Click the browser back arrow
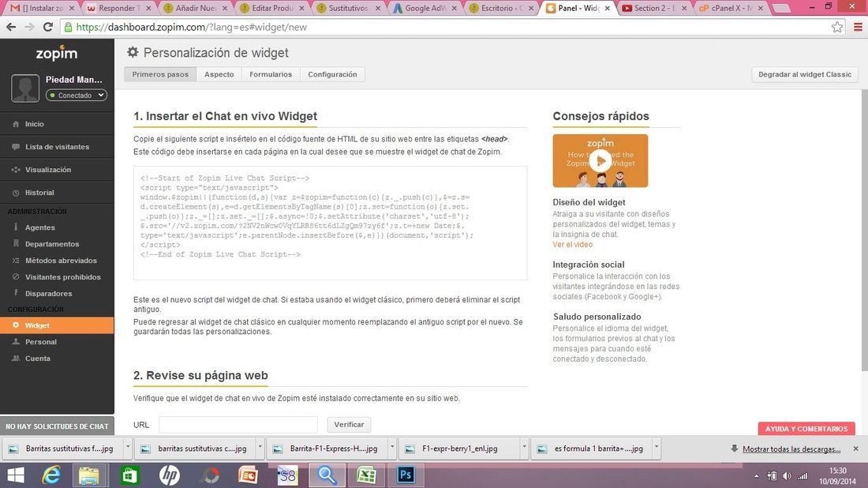The width and height of the screenshot is (868, 488). click(x=11, y=27)
